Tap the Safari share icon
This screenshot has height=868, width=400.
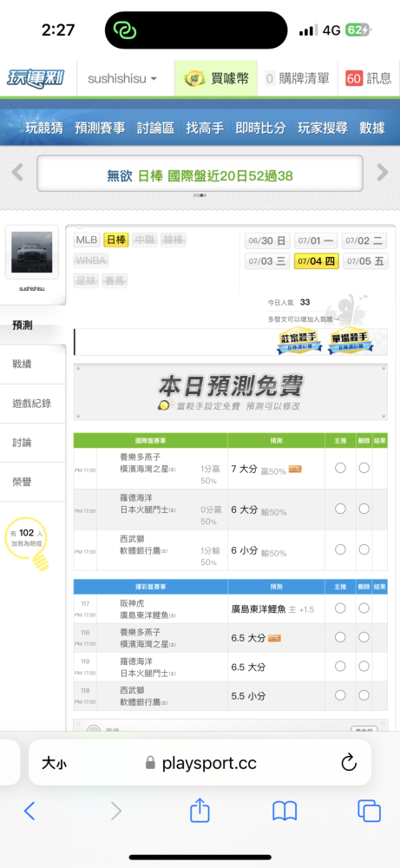[x=200, y=812]
